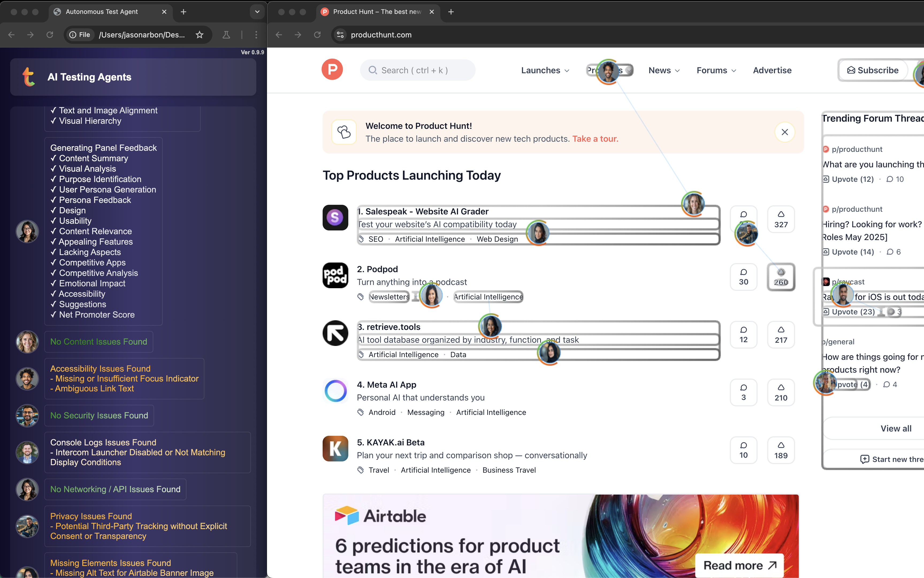This screenshot has width=924, height=578.
Task: Open the site information icon in address bar
Action: click(340, 35)
